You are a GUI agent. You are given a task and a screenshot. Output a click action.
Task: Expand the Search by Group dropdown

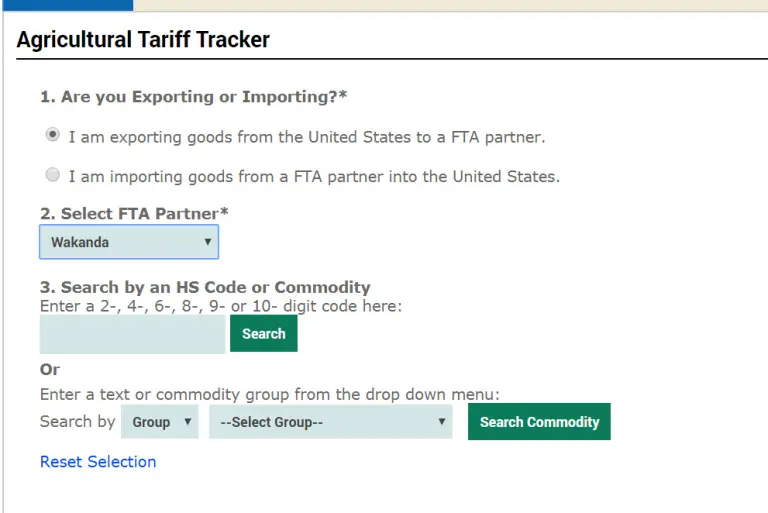point(160,422)
